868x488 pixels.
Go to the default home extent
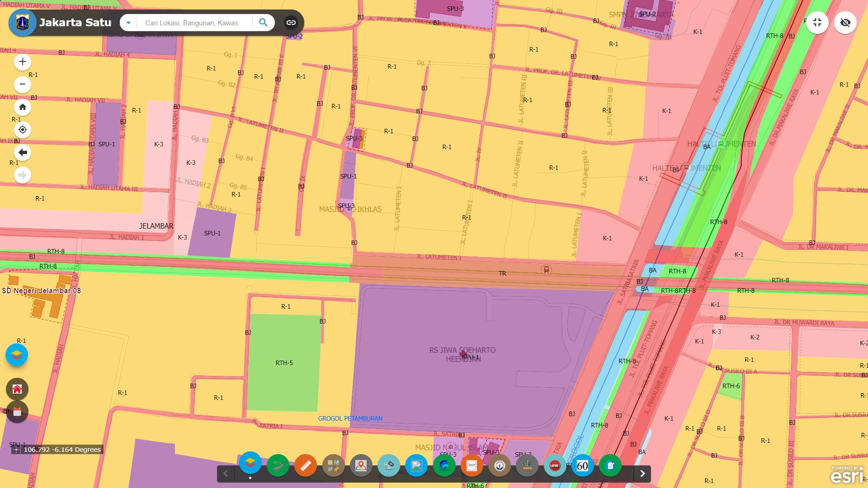pos(23,108)
